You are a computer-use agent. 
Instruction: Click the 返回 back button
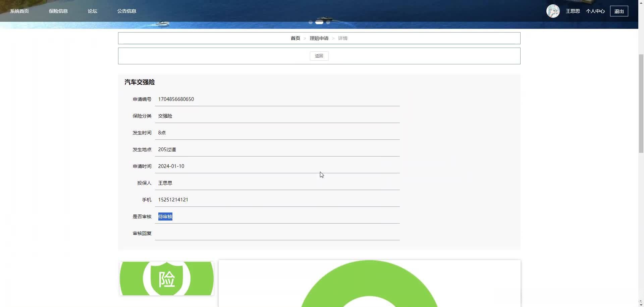pos(319,56)
